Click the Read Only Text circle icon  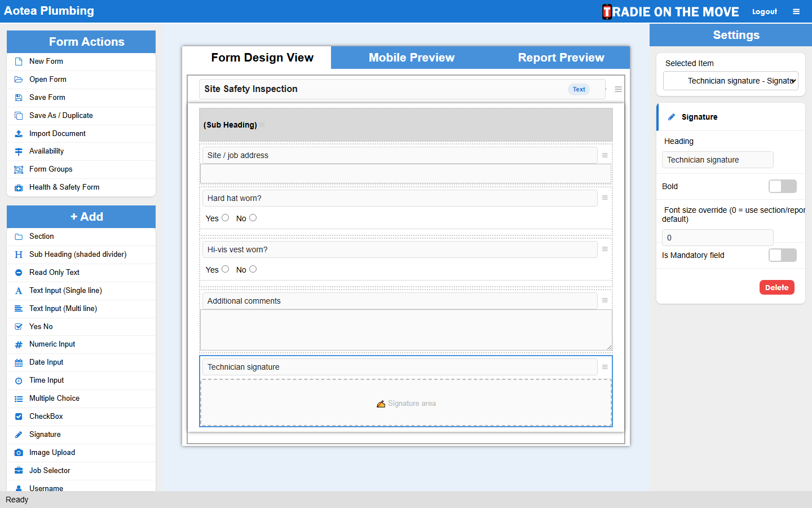[x=19, y=273]
